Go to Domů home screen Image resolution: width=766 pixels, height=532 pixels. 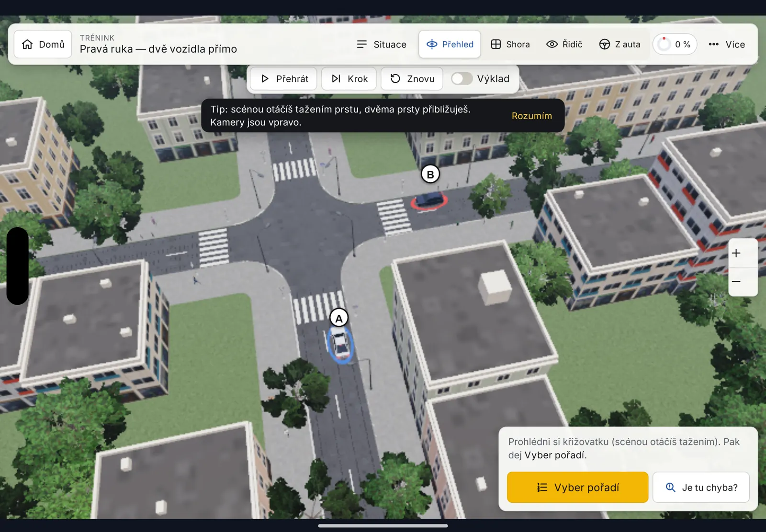coord(43,44)
